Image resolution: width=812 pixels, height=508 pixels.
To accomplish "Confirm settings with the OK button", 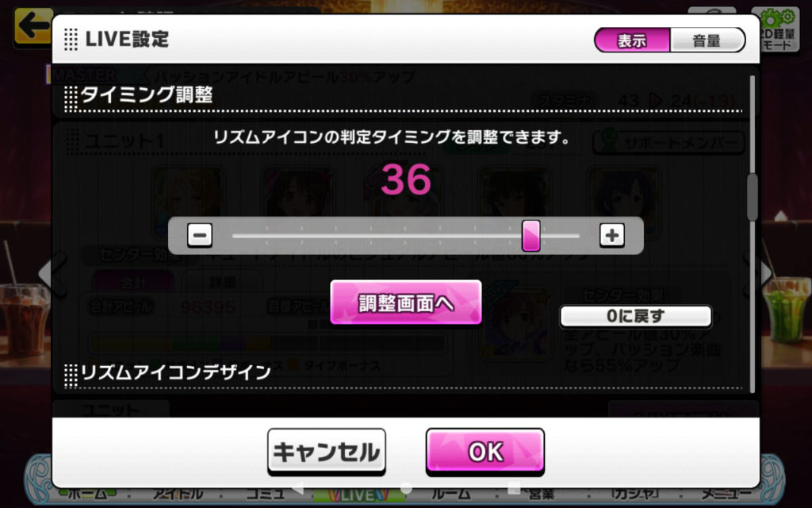I will click(x=485, y=452).
